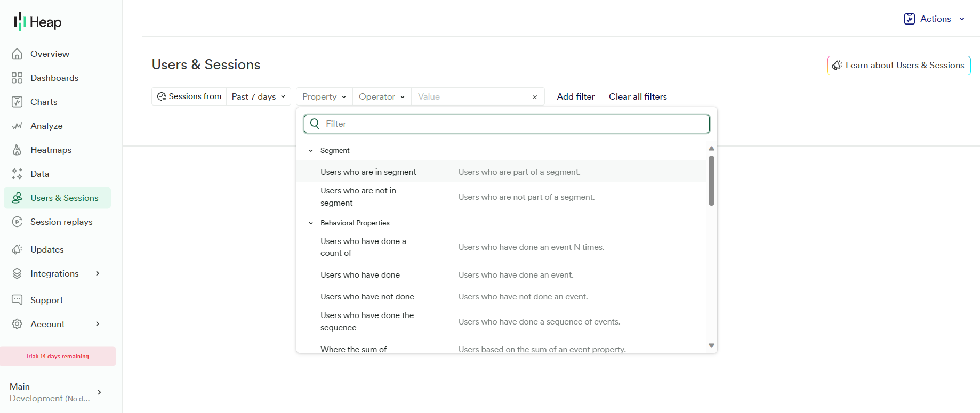Choose Users who have not done
Viewport: 980px width, 413px height.
point(367,297)
